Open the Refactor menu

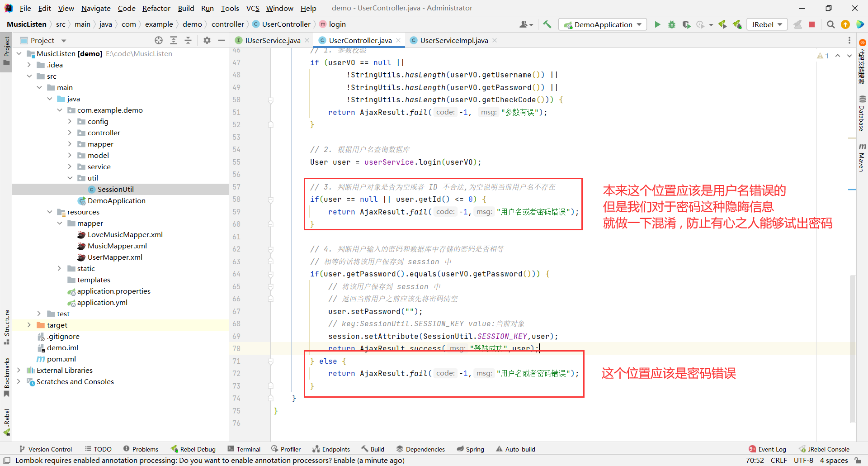coord(156,8)
